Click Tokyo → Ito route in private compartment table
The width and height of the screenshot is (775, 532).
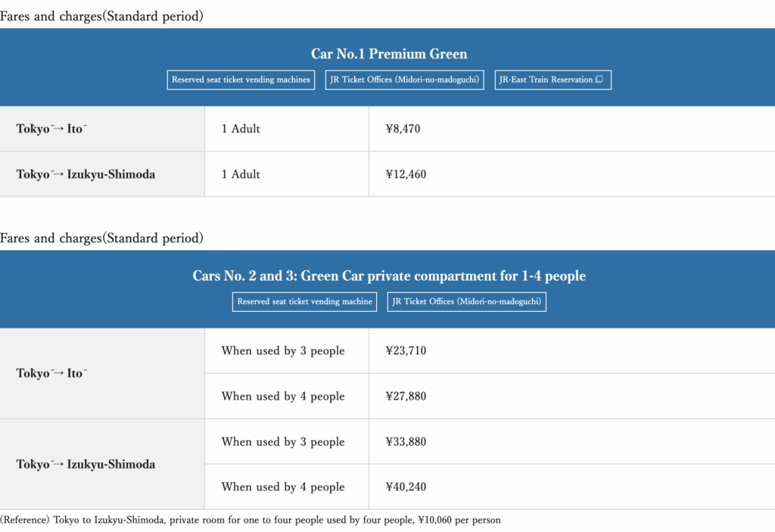51,373
